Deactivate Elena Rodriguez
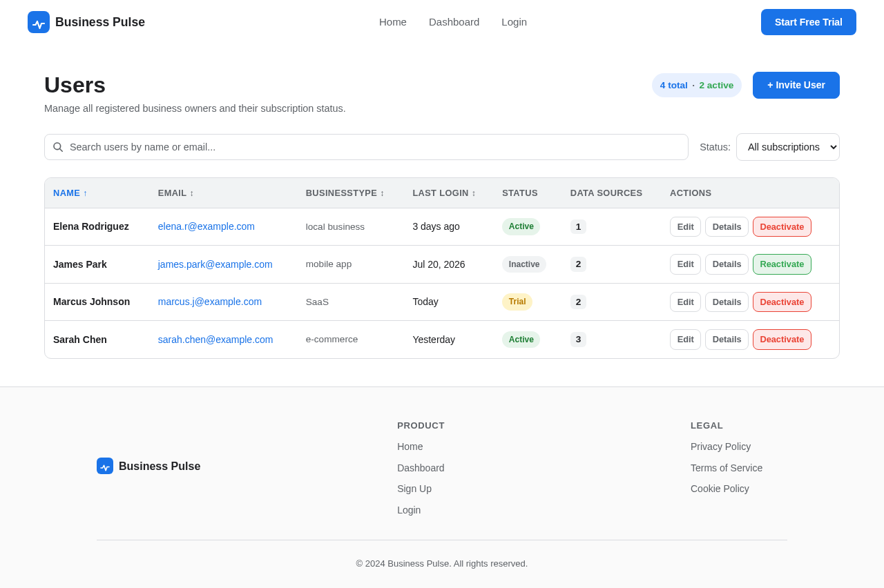 click(x=782, y=227)
